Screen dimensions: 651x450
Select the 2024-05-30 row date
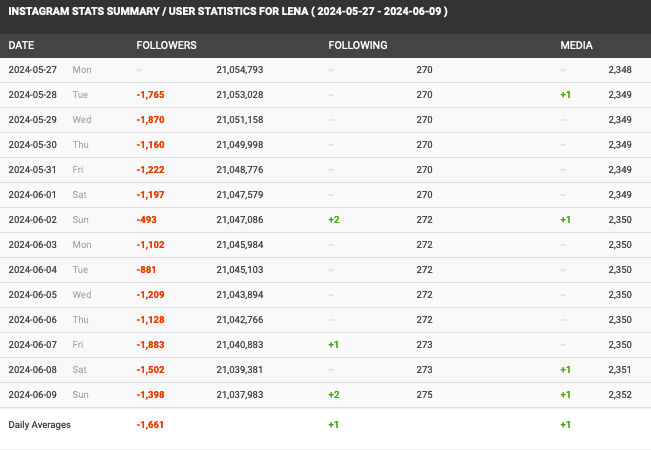[x=33, y=144]
